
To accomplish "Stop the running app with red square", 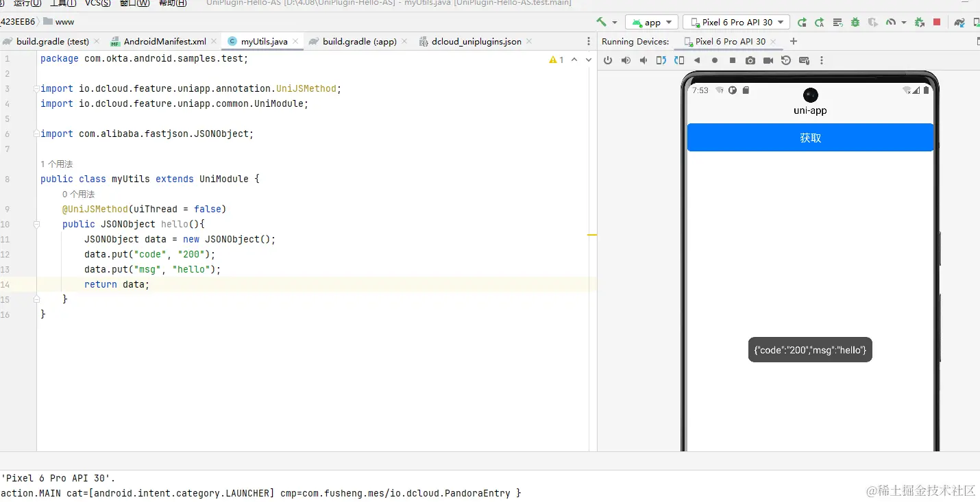I will click(x=937, y=22).
